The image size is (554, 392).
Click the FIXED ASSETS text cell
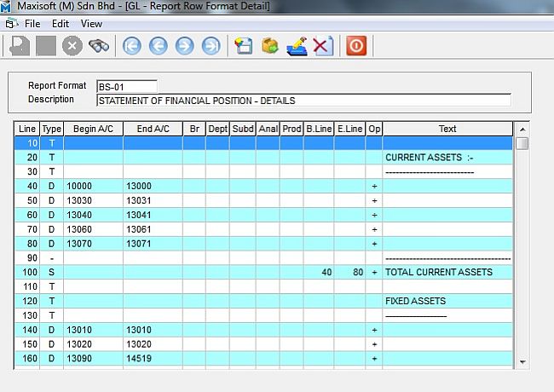(x=447, y=301)
